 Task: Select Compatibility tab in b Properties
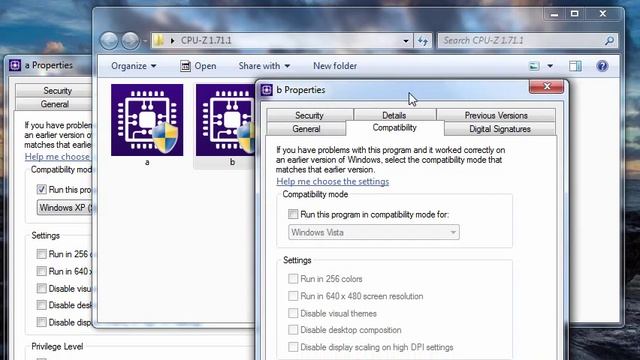click(395, 128)
